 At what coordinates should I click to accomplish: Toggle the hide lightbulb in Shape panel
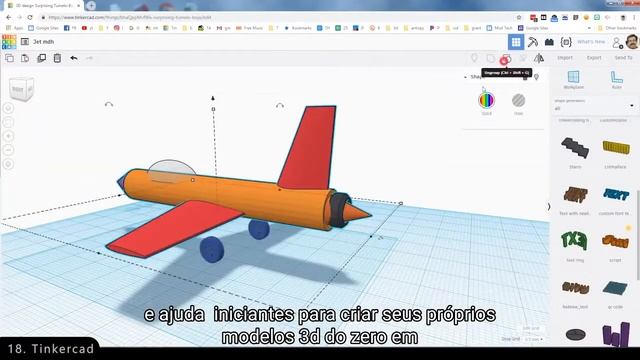(x=536, y=77)
